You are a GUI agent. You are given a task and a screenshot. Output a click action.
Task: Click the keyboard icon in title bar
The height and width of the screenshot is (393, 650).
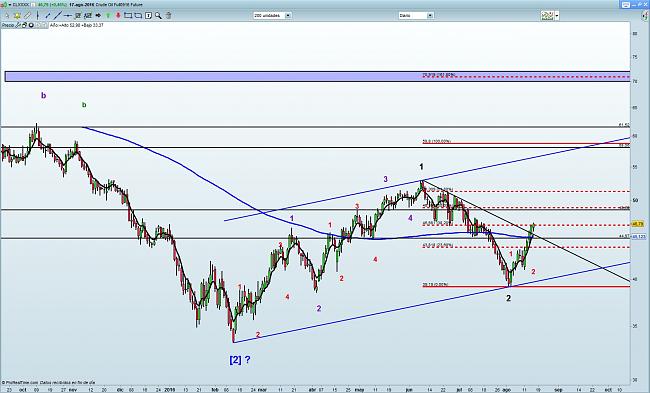(626, 5)
